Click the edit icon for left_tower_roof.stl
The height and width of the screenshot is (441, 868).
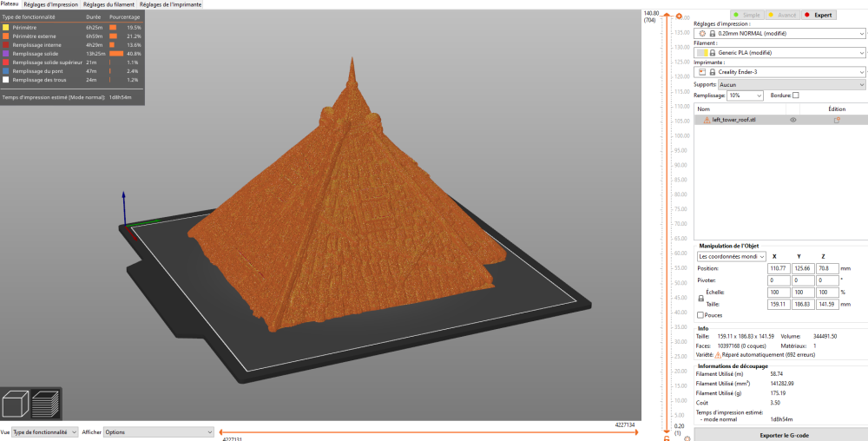pos(837,120)
